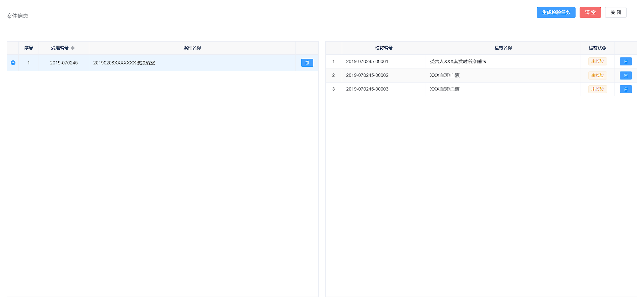Select sample 受害人XXX案发时所穿睡衣
644x306 pixels.
[458, 61]
